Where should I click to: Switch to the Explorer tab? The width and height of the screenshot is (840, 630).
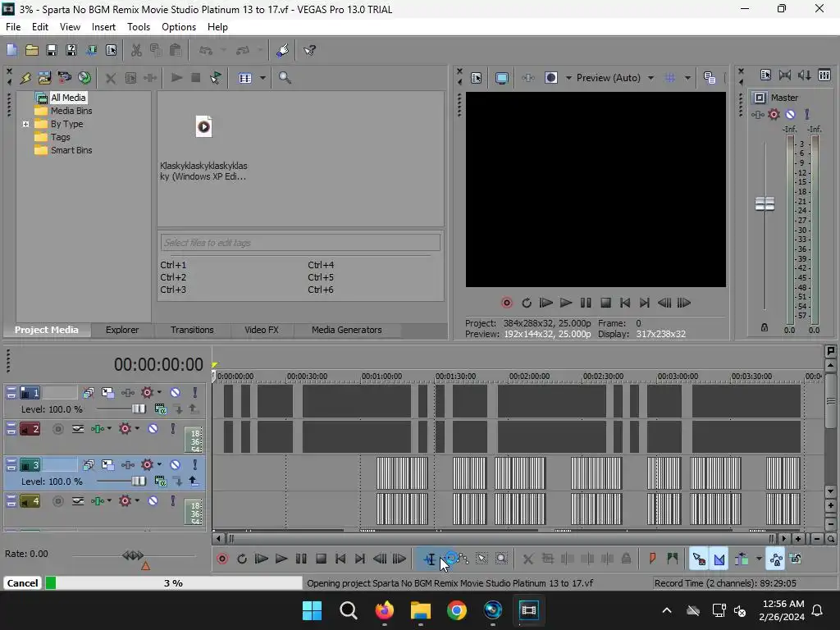122,330
